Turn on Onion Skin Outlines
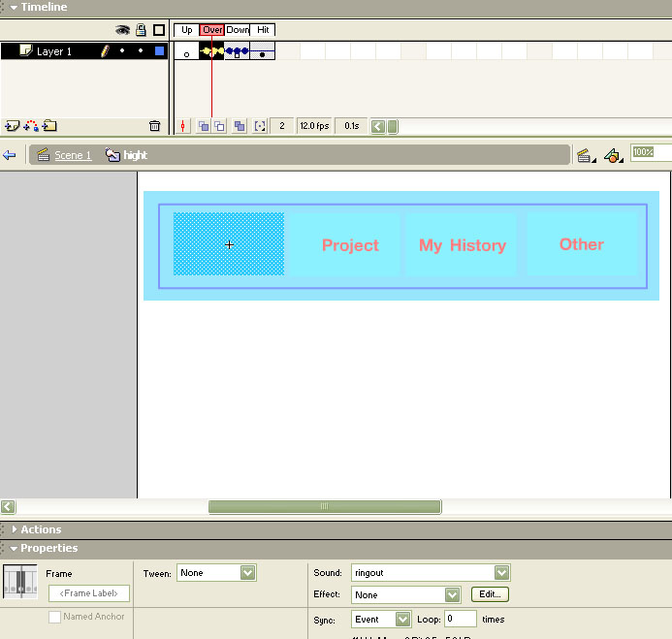This screenshot has width=672, height=639. tap(219, 126)
